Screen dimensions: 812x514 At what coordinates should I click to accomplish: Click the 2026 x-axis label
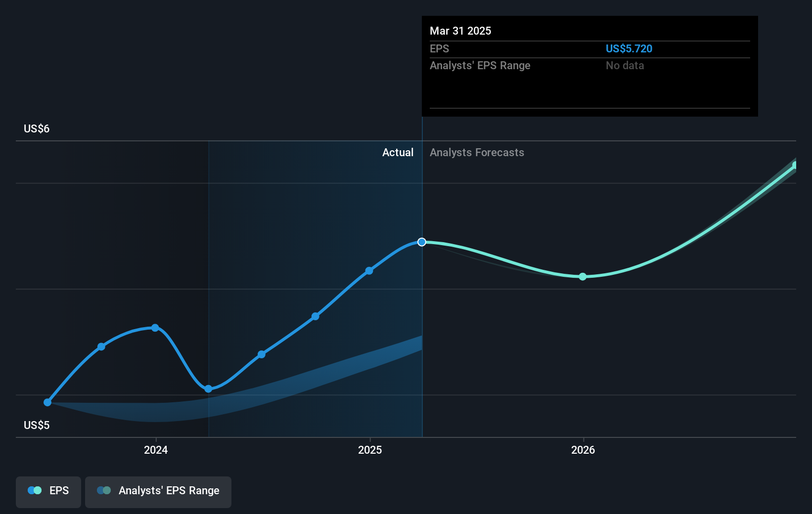click(583, 450)
